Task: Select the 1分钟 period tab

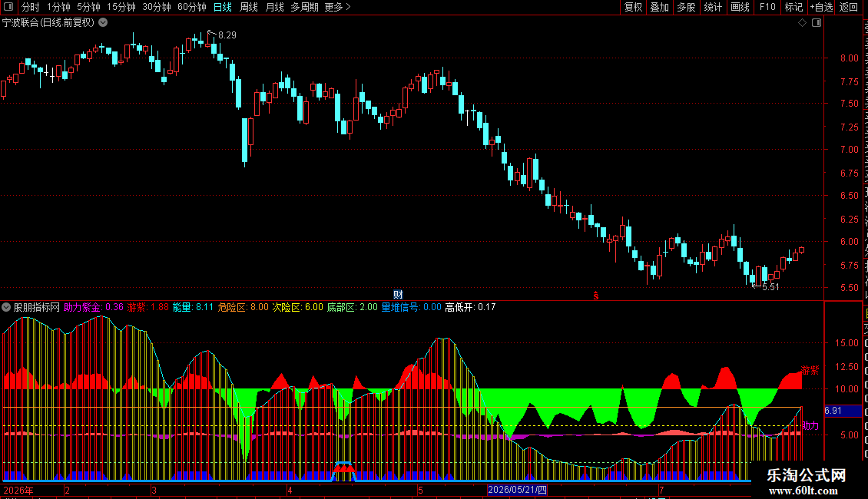Action: [x=58, y=7]
